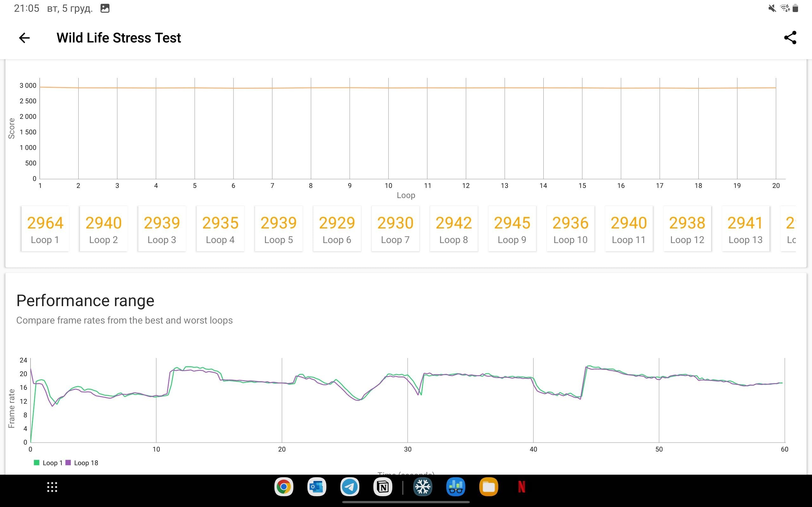Open Chrome browser from taskbar

[284, 486]
